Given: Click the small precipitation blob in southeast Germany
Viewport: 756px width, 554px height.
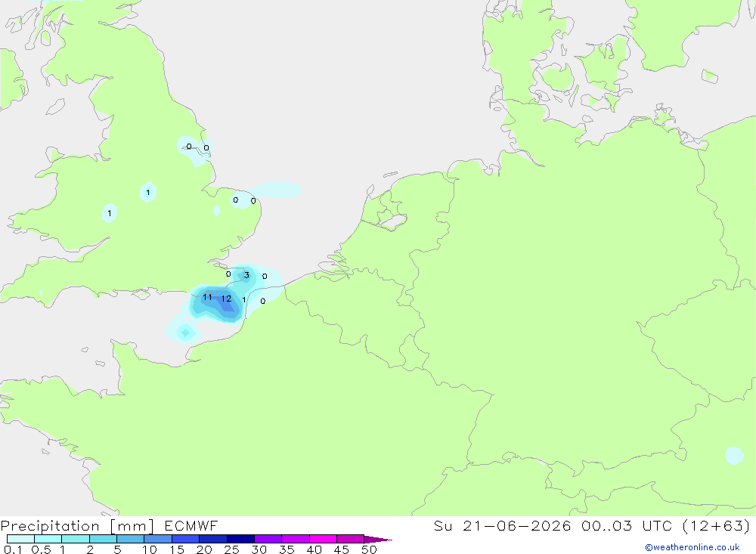Looking at the screenshot, I should coord(734,456).
